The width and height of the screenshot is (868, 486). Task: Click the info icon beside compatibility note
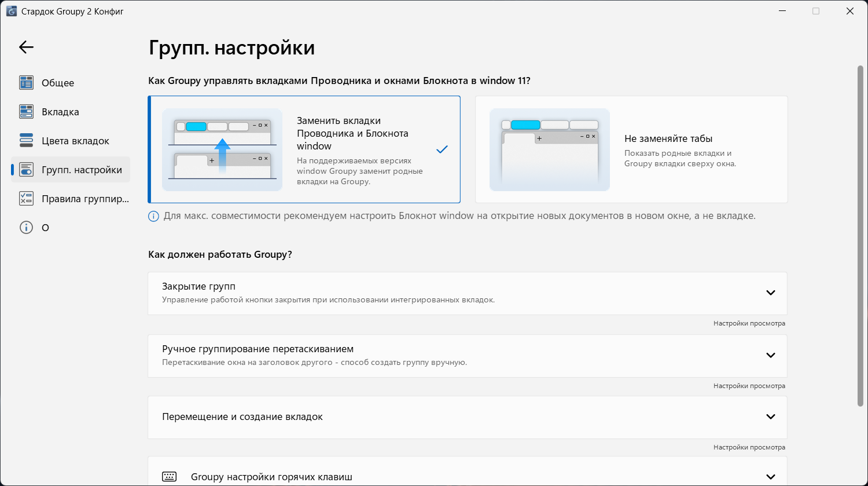[153, 216]
